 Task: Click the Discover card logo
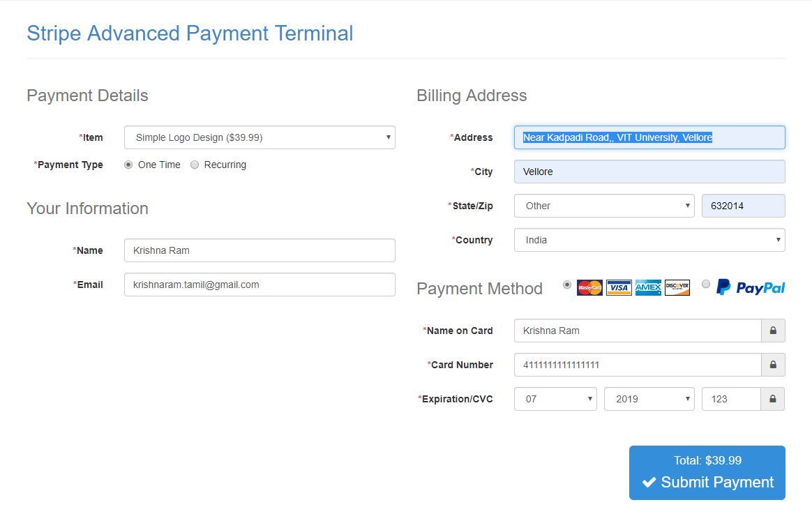677,287
